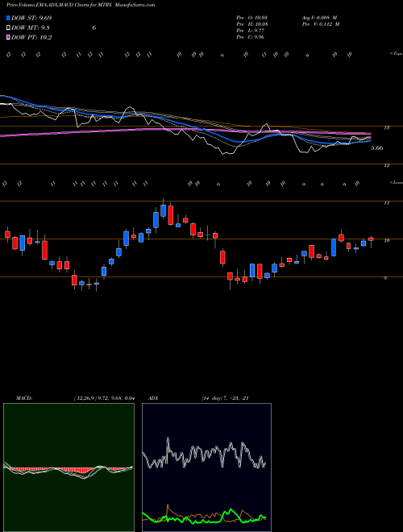Click the MACD panel heading label

pos(24,398)
